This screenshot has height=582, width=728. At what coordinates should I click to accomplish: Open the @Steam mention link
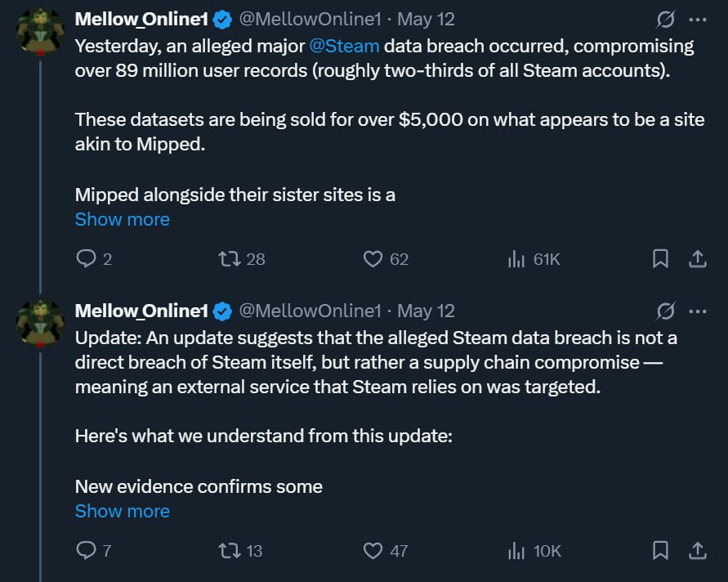coord(344,46)
